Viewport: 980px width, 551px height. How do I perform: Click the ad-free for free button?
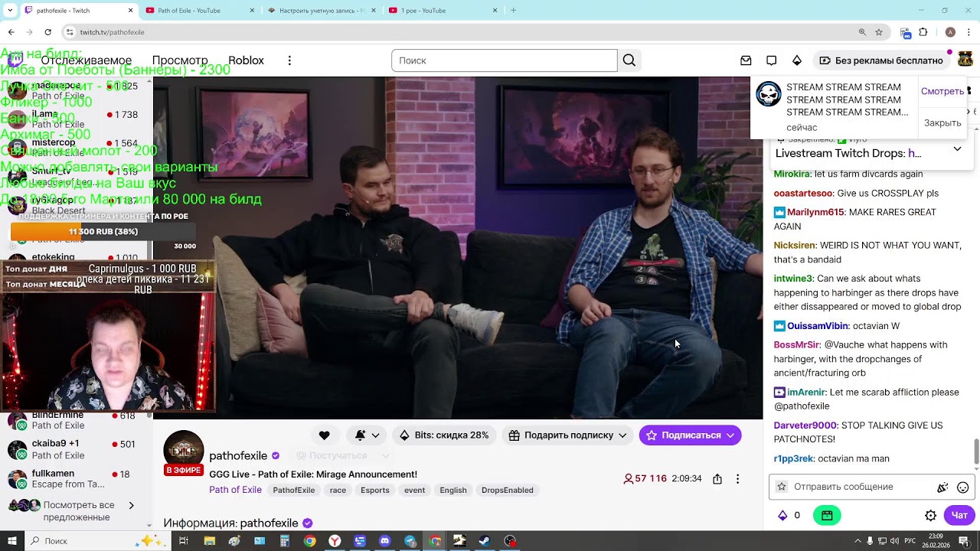880,60
